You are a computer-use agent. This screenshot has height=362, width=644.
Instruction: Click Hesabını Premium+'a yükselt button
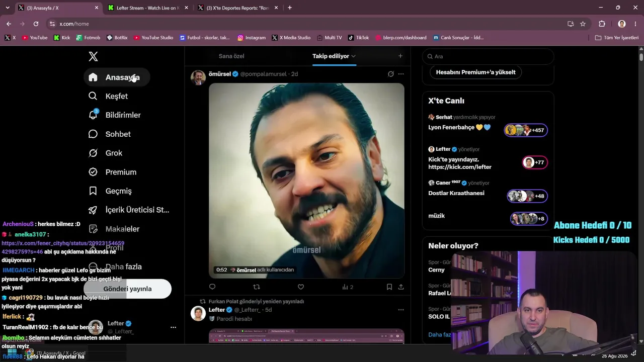tap(475, 72)
